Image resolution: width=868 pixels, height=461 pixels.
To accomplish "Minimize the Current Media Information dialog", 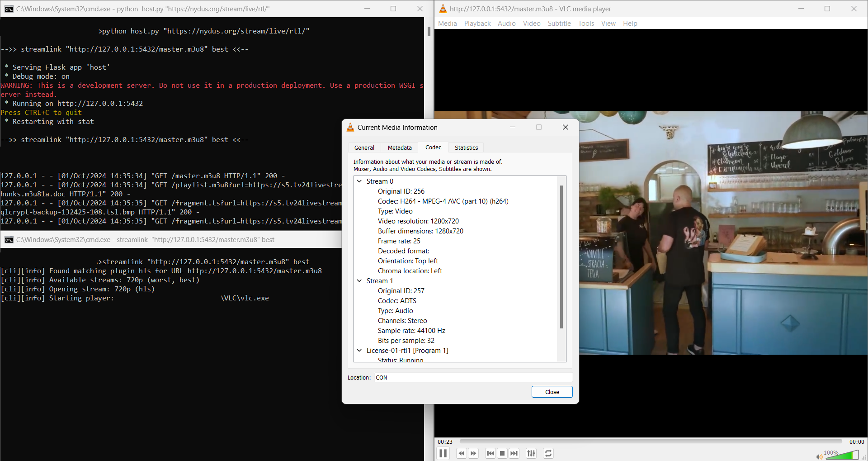I will [513, 127].
